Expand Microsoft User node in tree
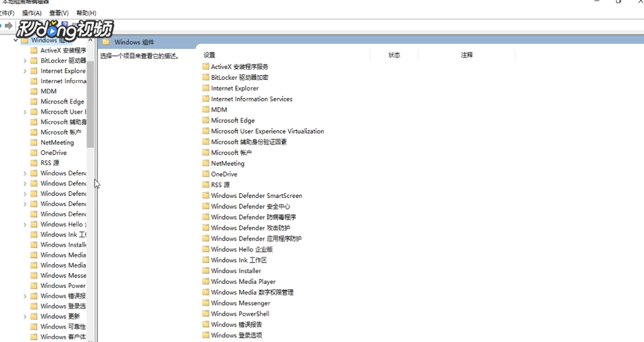The width and height of the screenshot is (644, 342). 24,112
